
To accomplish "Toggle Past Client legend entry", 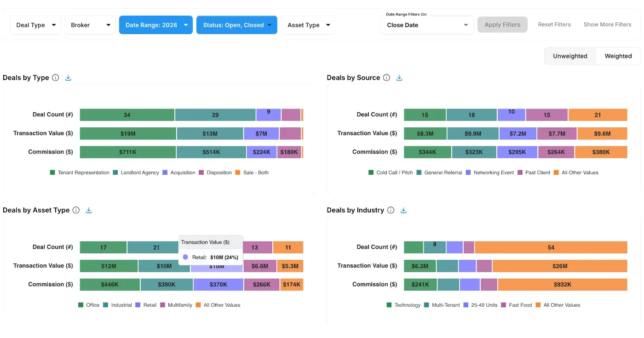I will pos(534,173).
